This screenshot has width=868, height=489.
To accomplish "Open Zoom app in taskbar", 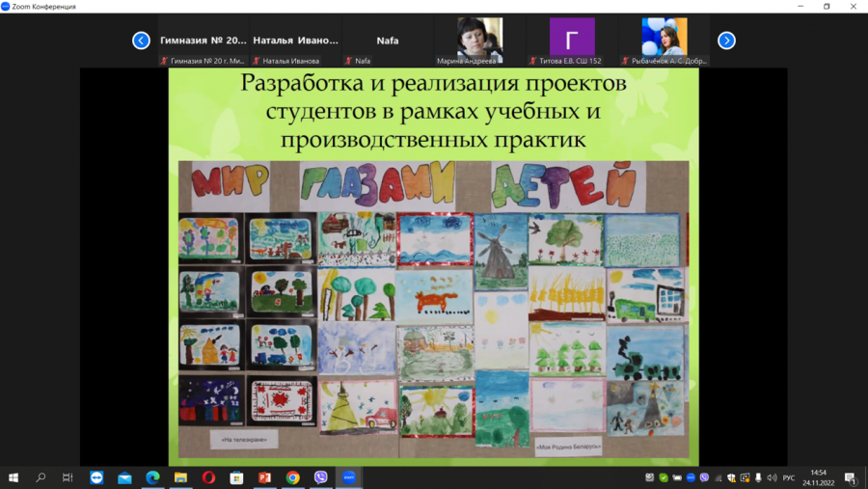I will [349, 477].
